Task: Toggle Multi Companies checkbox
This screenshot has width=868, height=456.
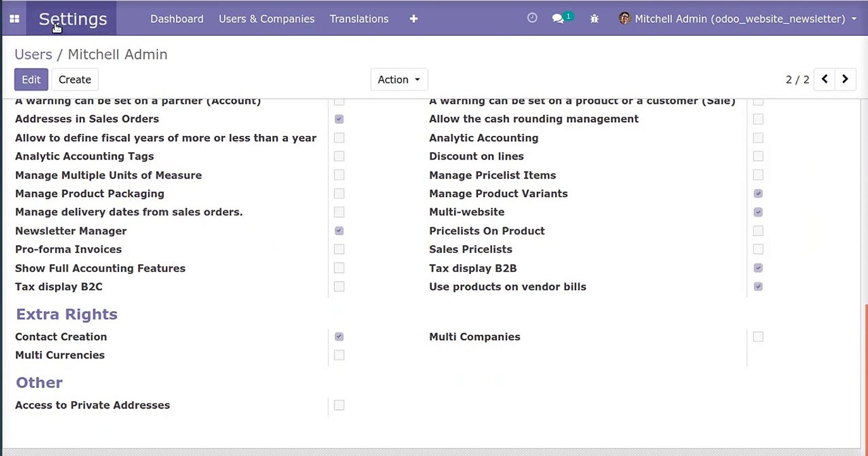Action: 758,337
